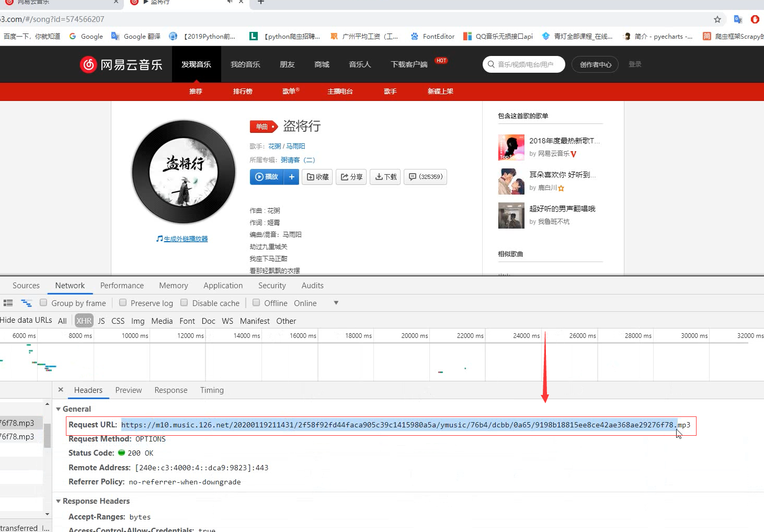The width and height of the screenshot is (764, 532).
Task: Open playlist 超好听的男声翻唱哦
Action: tap(562, 209)
